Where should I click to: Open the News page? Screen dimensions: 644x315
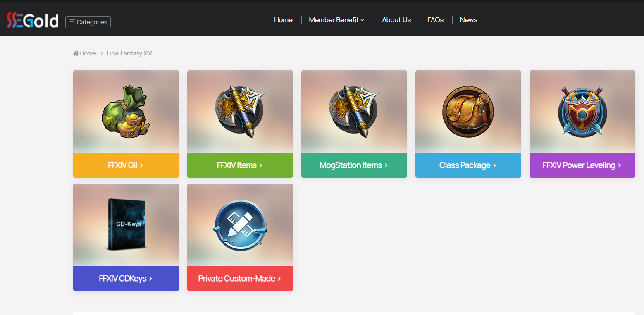coord(468,20)
